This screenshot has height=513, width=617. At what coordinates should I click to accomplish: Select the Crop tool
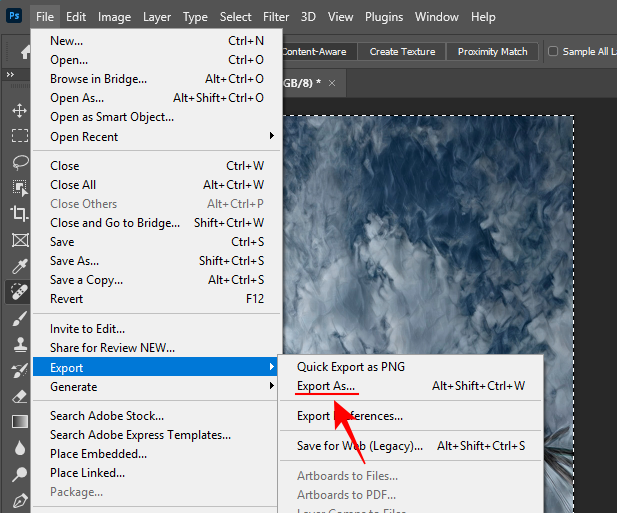point(19,213)
